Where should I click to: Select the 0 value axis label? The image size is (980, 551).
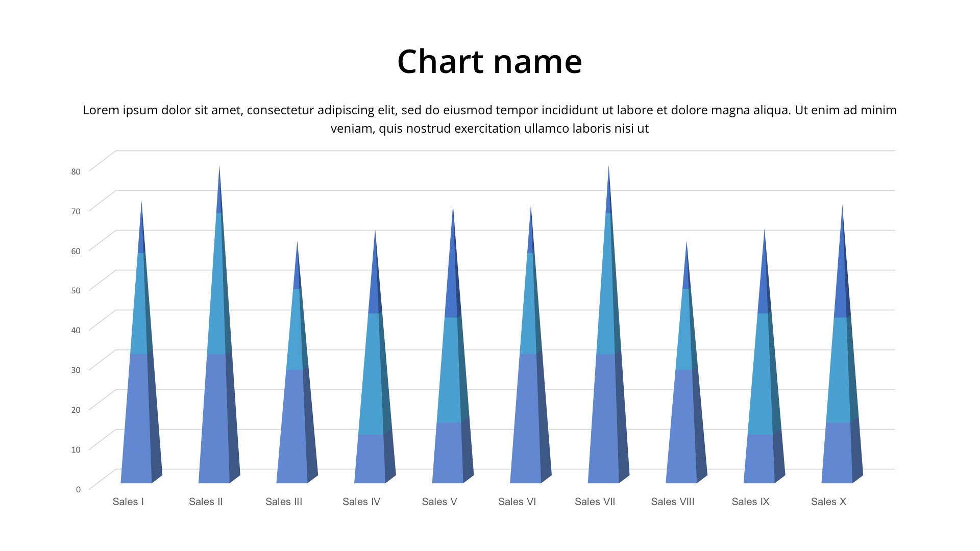click(x=78, y=489)
